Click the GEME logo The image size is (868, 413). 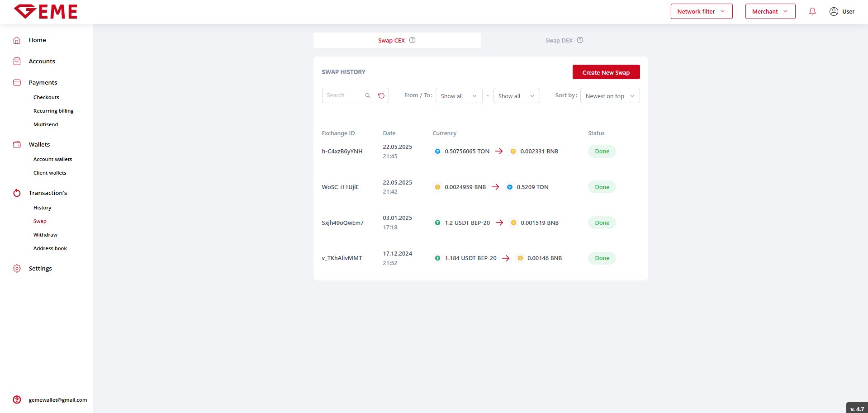[46, 12]
